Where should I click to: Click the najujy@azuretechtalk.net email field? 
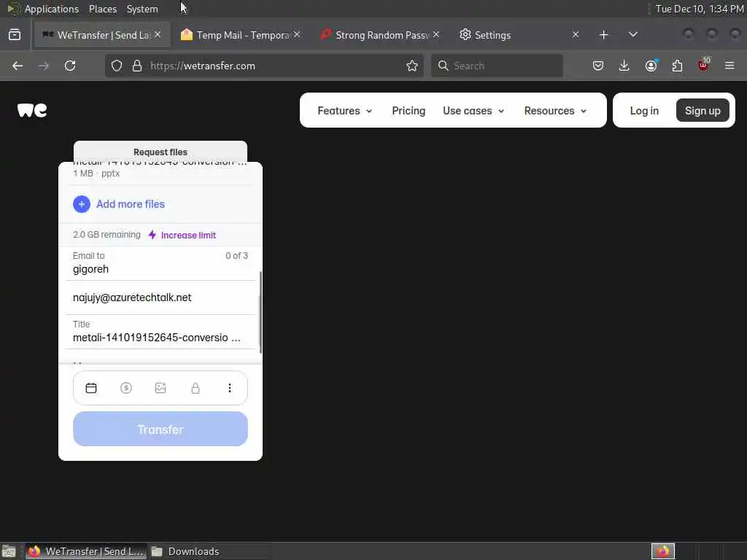[160, 297]
